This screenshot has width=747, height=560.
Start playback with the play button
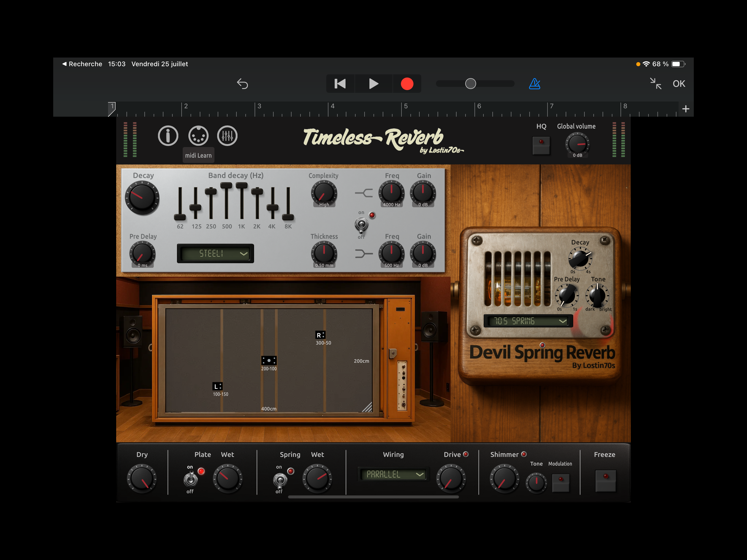tap(373, 83)
